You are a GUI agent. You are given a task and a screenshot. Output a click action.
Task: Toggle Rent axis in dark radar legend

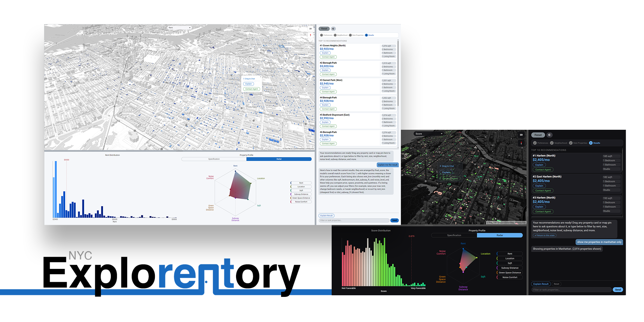pos(510,254)
